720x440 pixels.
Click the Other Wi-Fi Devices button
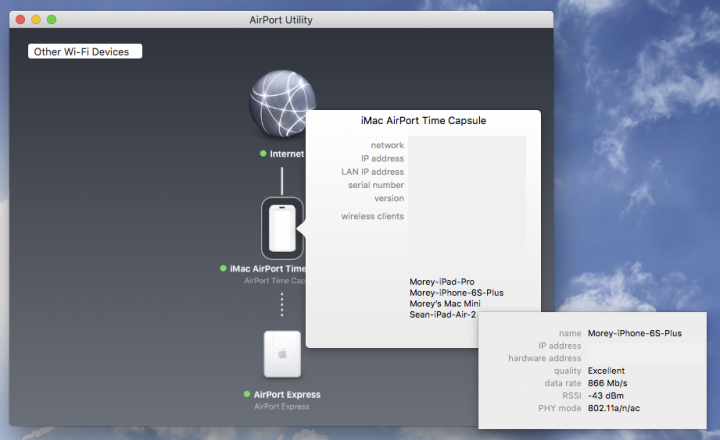[85, 51]
